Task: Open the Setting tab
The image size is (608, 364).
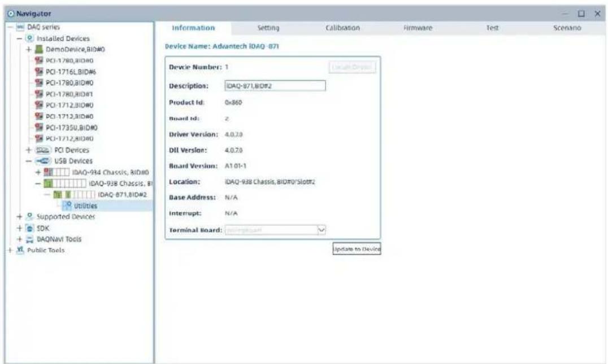Action: (x=268, y=28)
